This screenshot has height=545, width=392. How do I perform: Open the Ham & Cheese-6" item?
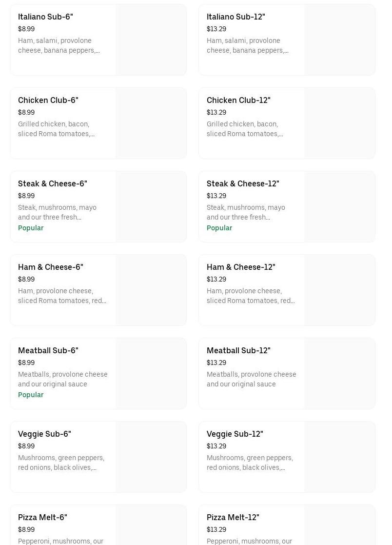tap(50, 267)
